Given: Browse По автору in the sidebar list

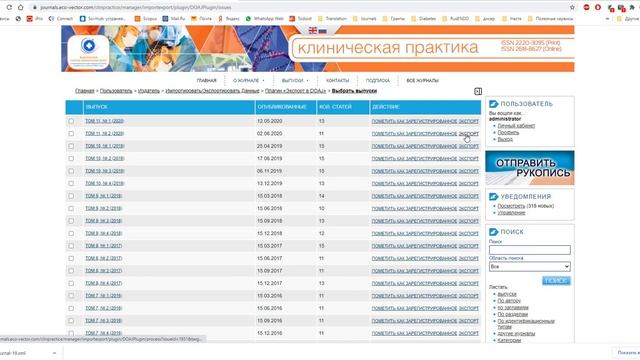Looking at the screenshot, I should 509,300.
